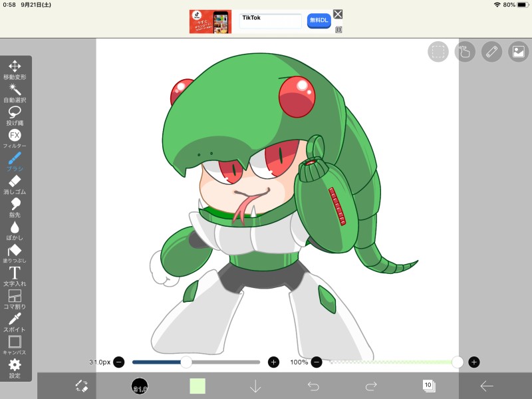Open brush properties circle showing 31.0
This screenshot has height=399, width=532.
click(x=140, y=386)
